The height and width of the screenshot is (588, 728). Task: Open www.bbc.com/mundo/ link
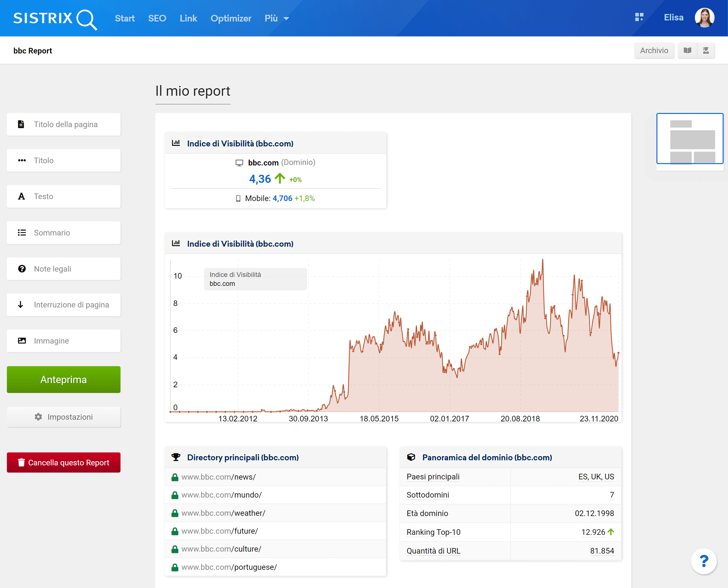pyautogui.click(x=221, y=495)
